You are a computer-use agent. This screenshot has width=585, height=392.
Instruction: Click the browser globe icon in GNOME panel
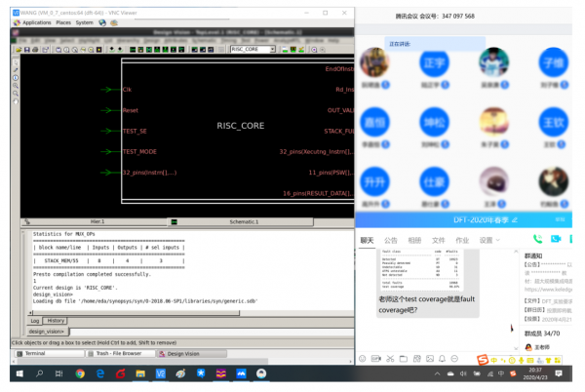click(102, 22)
